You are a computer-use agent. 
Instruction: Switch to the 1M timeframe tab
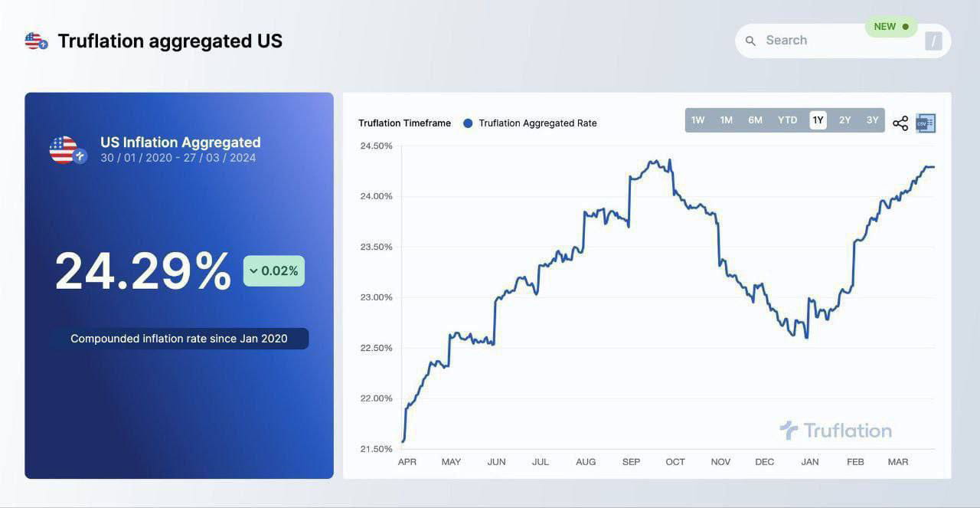coord(726,120)
